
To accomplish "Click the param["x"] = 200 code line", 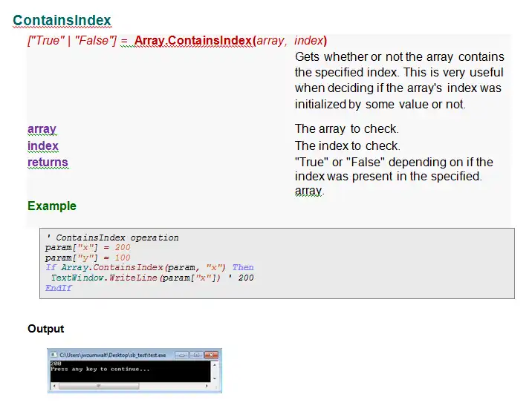I will 88,248.
